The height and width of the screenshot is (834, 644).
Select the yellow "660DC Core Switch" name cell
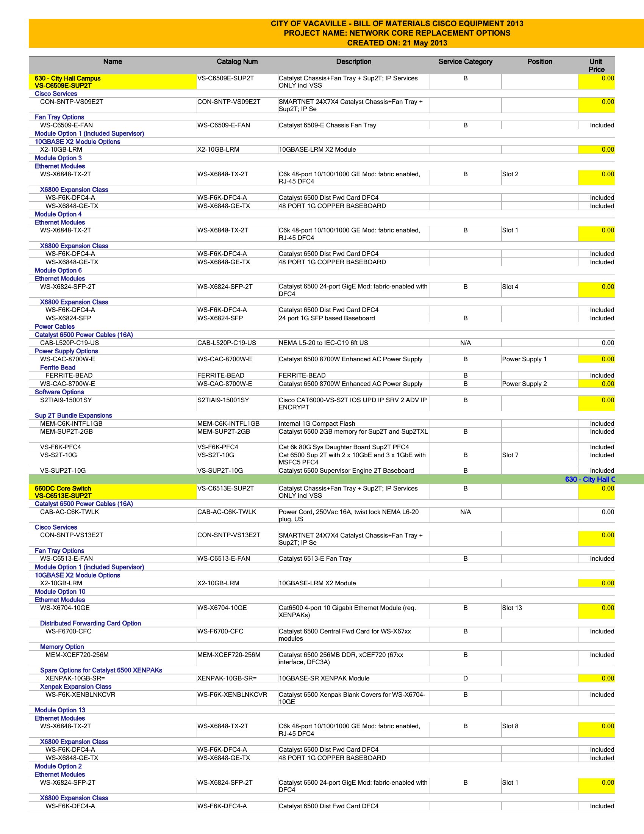coord(113,492)
